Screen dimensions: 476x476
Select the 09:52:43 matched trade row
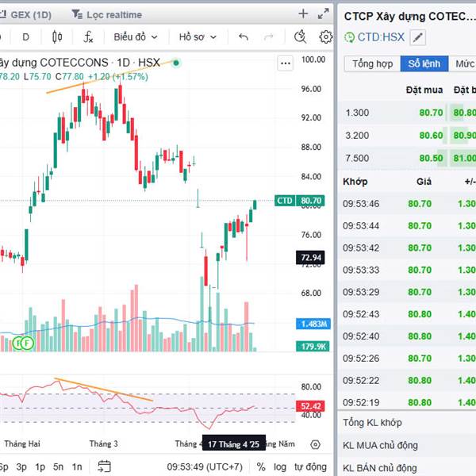tap(407, 314)
